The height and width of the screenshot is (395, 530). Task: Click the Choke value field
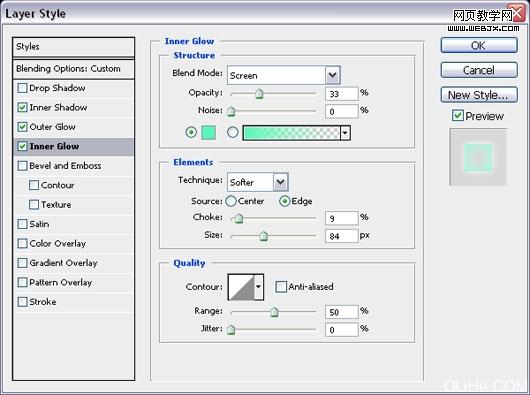coord(341,218)
